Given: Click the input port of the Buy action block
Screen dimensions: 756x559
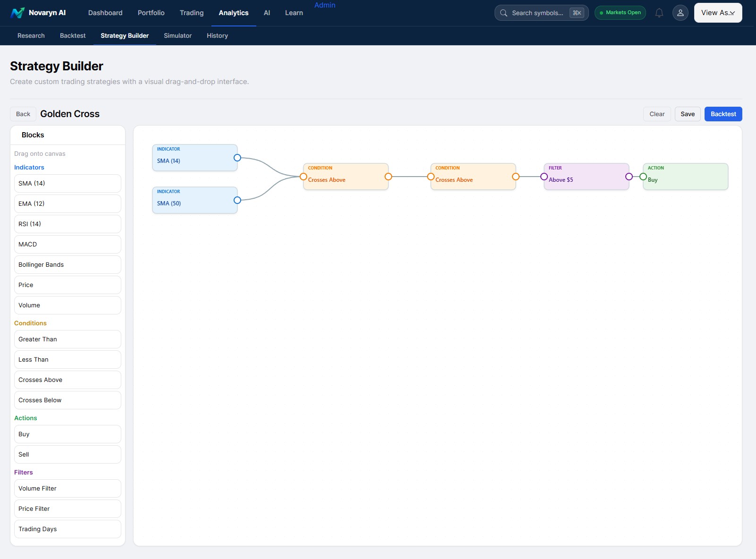Looking at the screenshot, I should click(644, 177).
